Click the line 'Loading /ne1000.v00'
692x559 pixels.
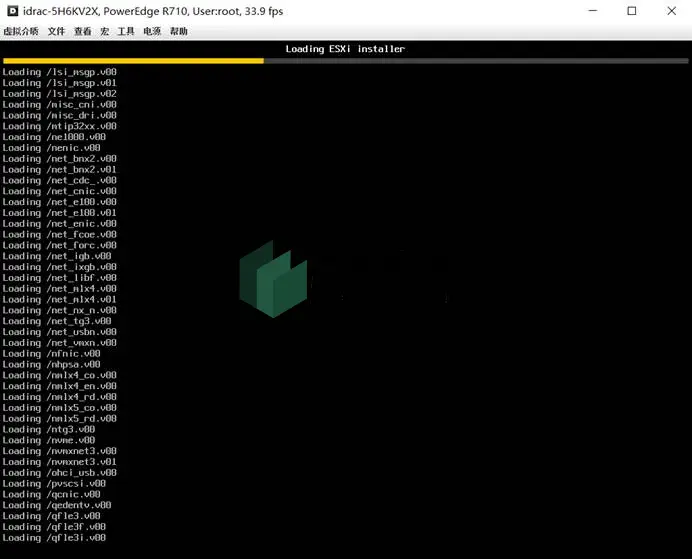pyautogui.click(x=54, y=137)
